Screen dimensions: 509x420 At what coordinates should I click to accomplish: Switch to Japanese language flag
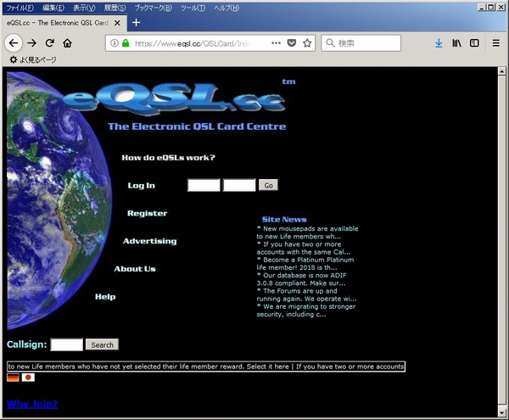click(x=28, y=378)
